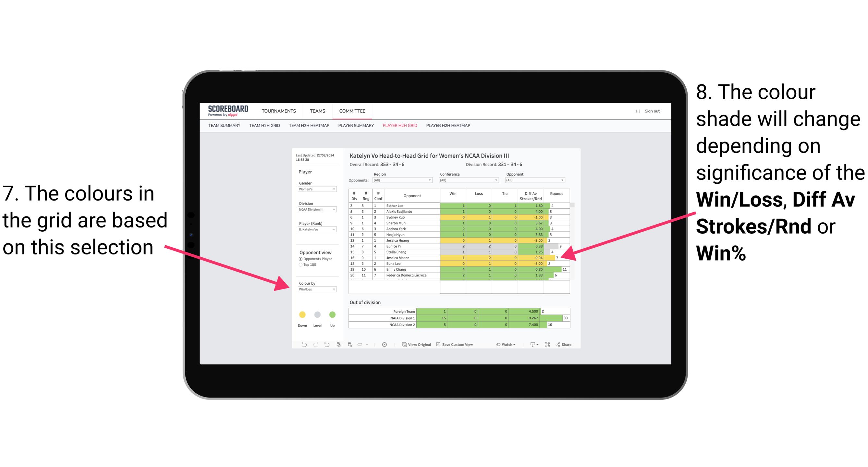Select Opponents Played radio button
This screenshot has height=467, width=868.
pos(299,259)
